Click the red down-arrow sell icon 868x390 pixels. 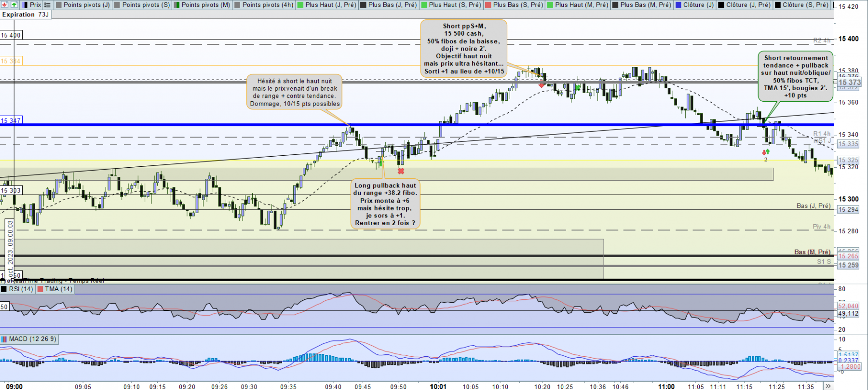pos(4,4)
